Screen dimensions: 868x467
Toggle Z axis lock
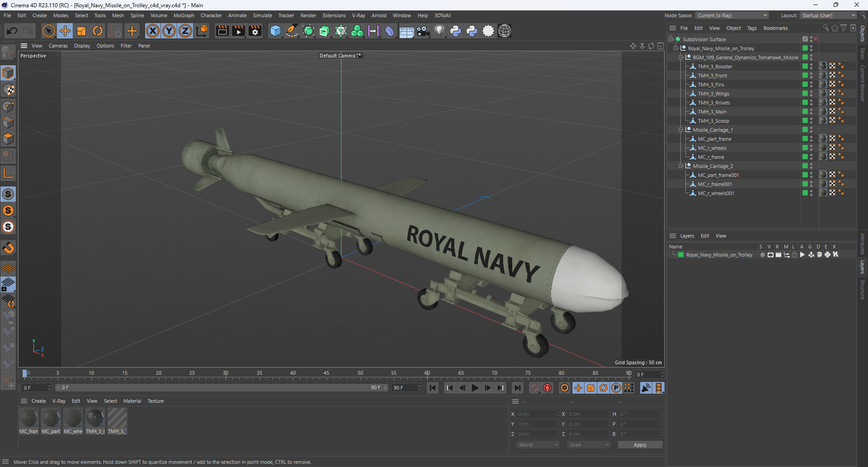point(185,31)
